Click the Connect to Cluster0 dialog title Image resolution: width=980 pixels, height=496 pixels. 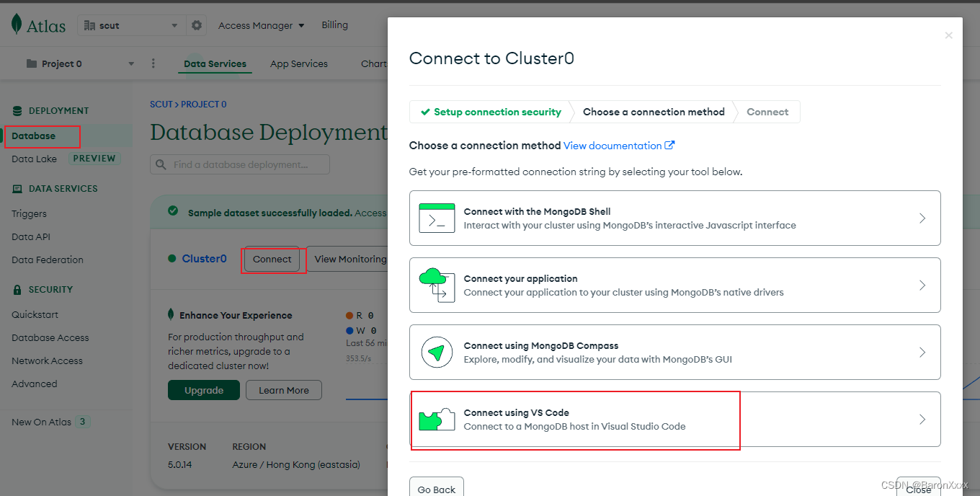[491, 58]
